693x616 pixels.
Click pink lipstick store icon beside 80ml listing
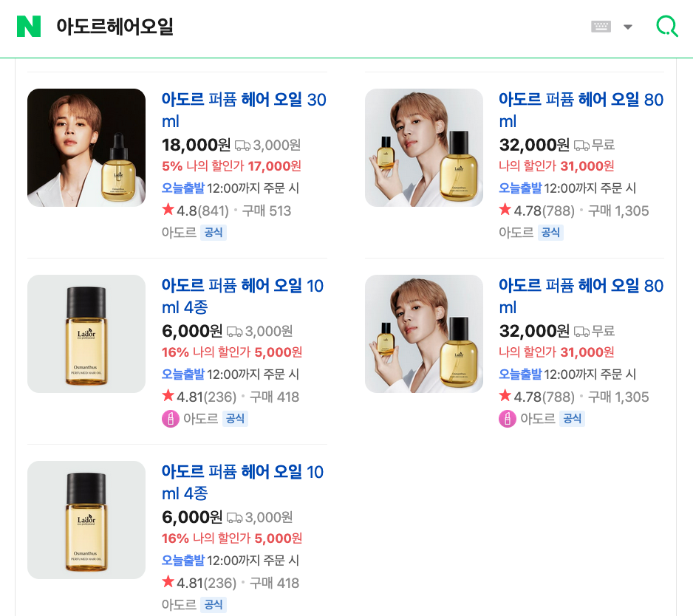point(508,419)
